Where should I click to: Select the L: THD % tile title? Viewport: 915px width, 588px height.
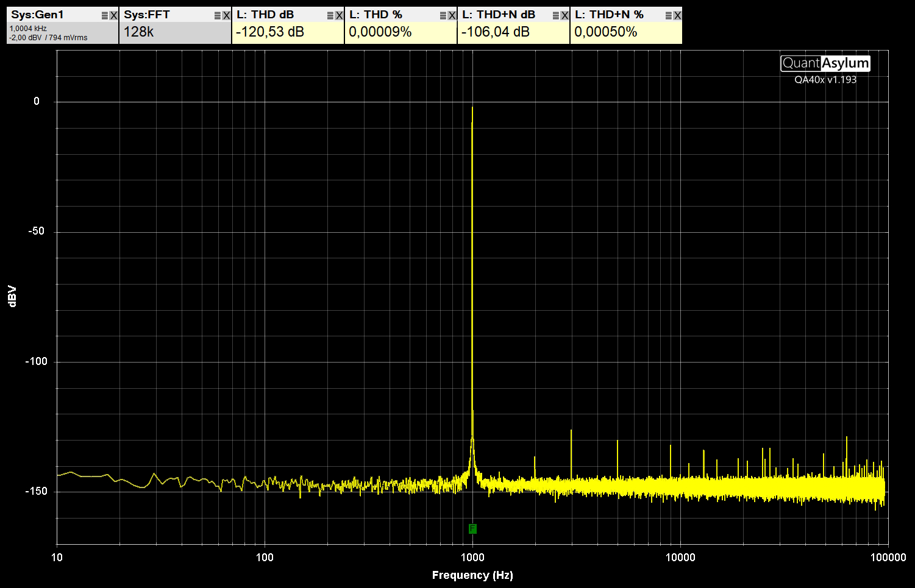376,15
